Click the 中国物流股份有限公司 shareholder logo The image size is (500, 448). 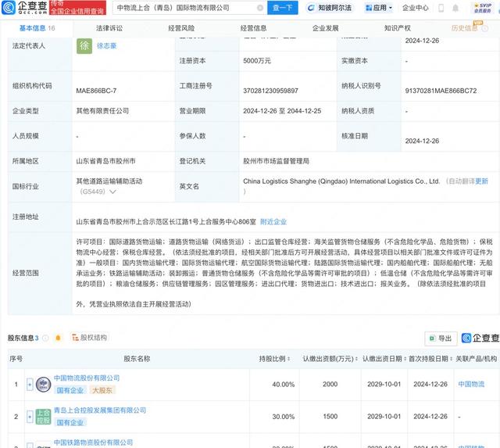(44, 384)
